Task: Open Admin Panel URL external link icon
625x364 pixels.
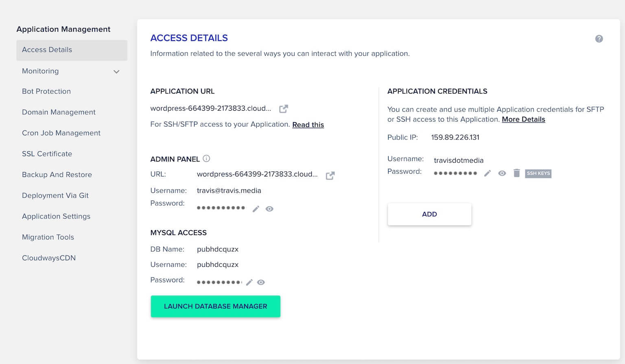Action: [x=330, y=175]
